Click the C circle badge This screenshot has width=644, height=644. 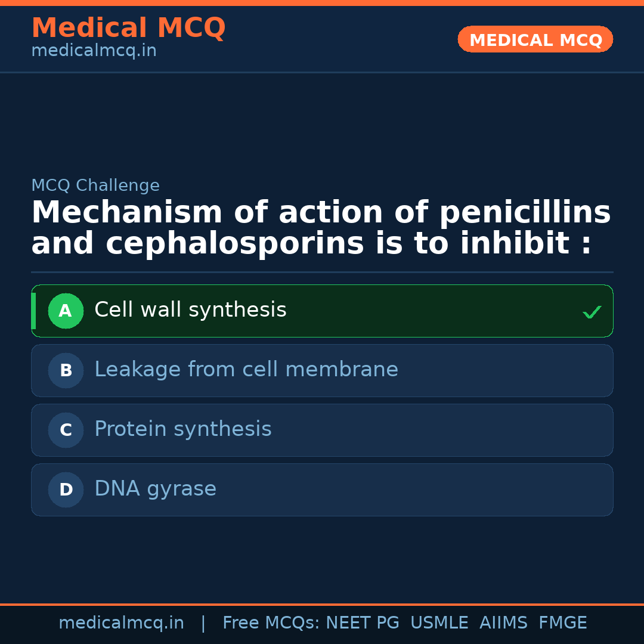[x=66, y=430]
